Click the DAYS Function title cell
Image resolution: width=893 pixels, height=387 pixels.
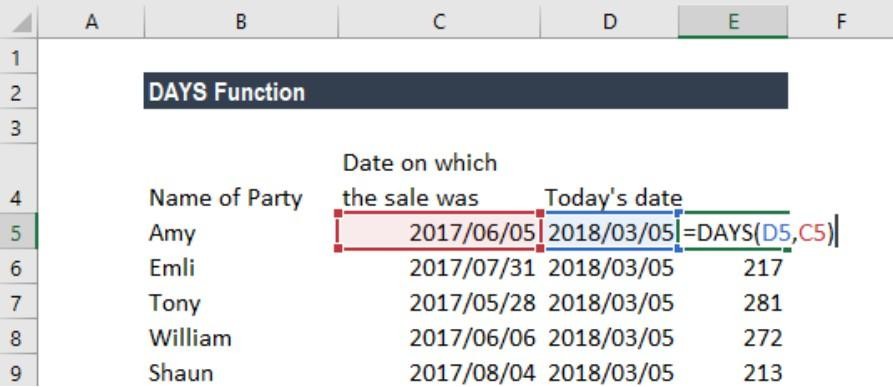pos(466,91)
